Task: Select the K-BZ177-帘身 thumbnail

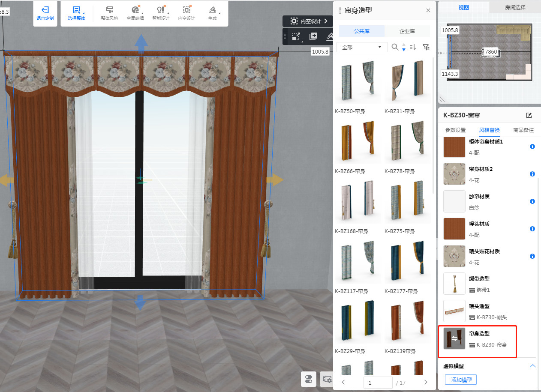Action: [x=407, y=260]
